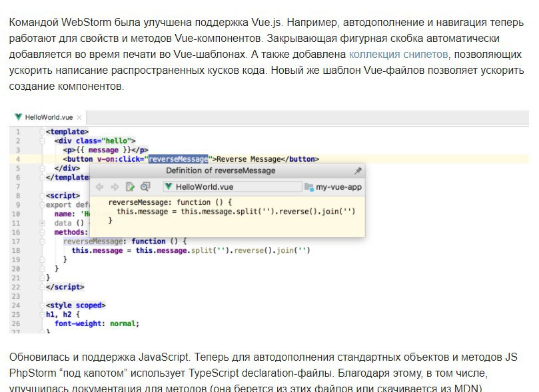Click the highlighted reverseMessage attribute value on line 4
Viewport: 539px width, 392px height.
coord(179,159)
